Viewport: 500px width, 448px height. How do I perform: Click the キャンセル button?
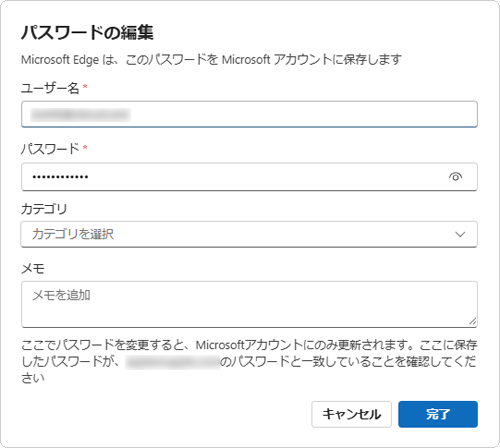(351, 414)
